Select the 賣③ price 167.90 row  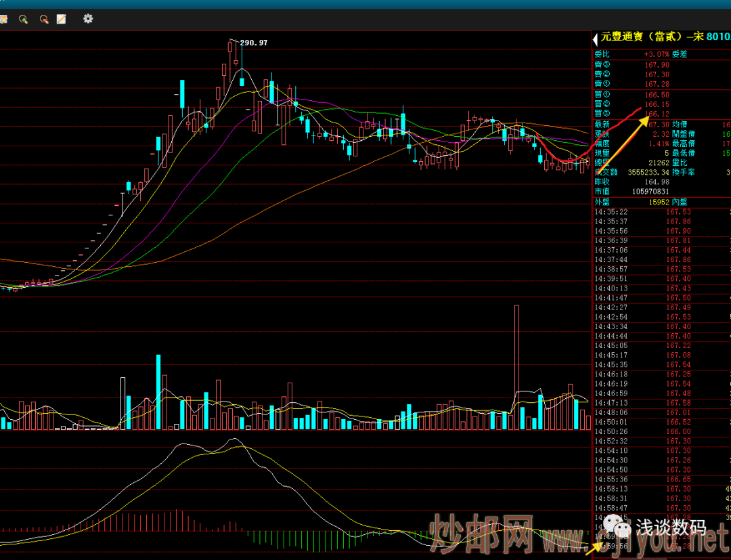657,64
